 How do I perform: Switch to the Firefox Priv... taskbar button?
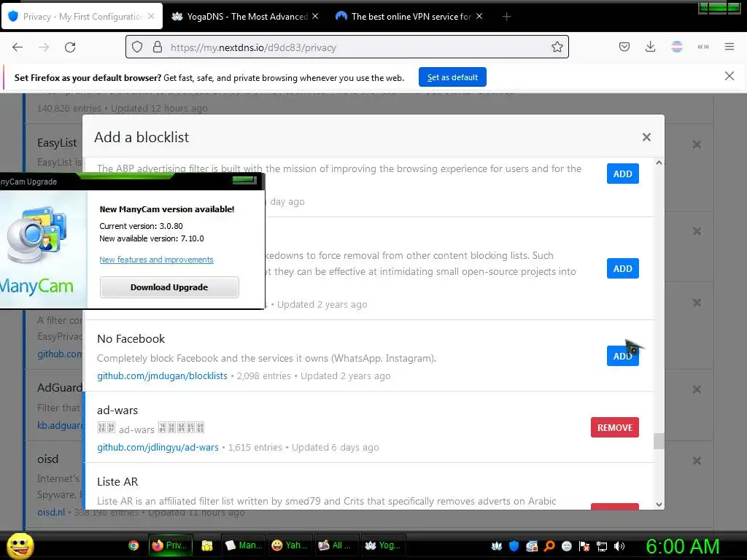[x=170, y=545]
